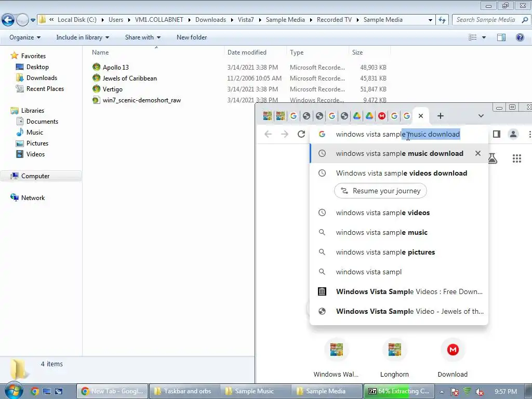Click the Recorded TV breadcrumb segment

pyautogui.click(x=334, y=20)
